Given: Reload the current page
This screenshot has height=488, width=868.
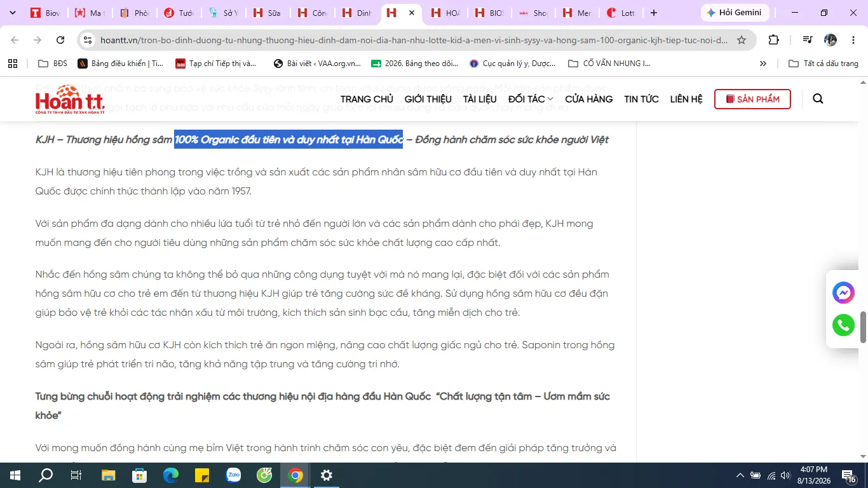Looking at the screenshot, I should (x=60, y=40).
